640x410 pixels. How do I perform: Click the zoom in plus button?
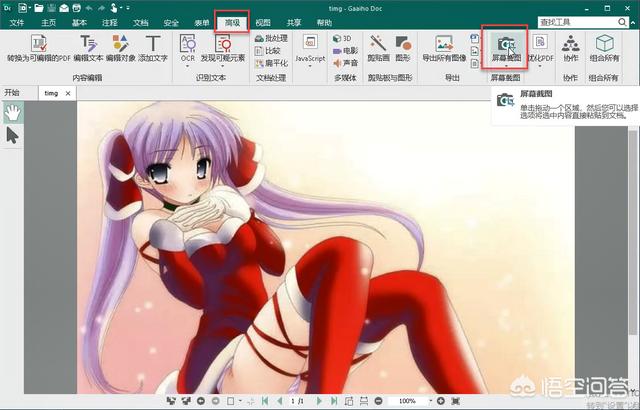[x=440, y=401]
